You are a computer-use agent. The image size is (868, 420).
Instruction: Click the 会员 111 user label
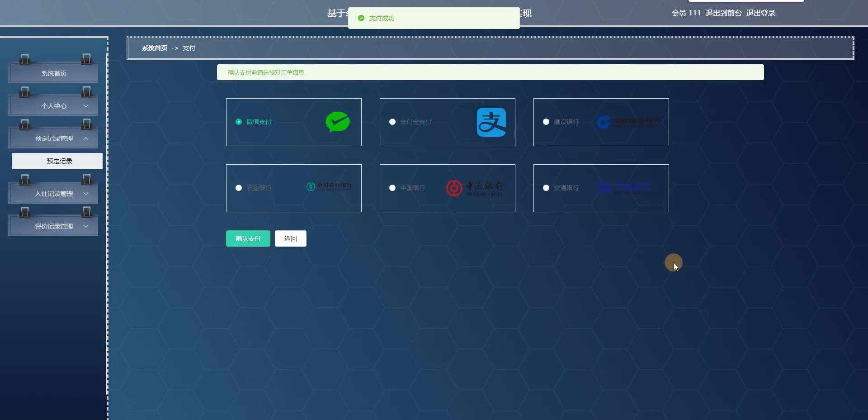(x=686, y=13)
